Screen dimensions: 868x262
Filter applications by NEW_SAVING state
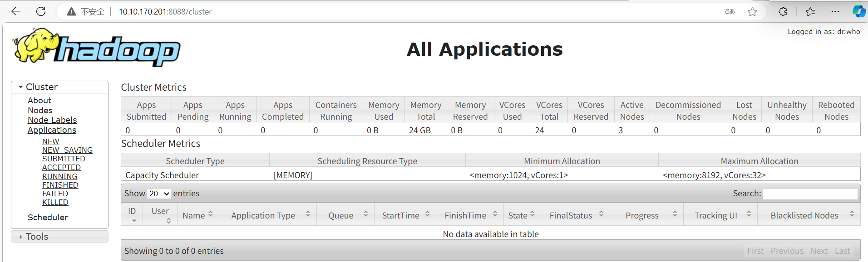click(x=67, y=150)
